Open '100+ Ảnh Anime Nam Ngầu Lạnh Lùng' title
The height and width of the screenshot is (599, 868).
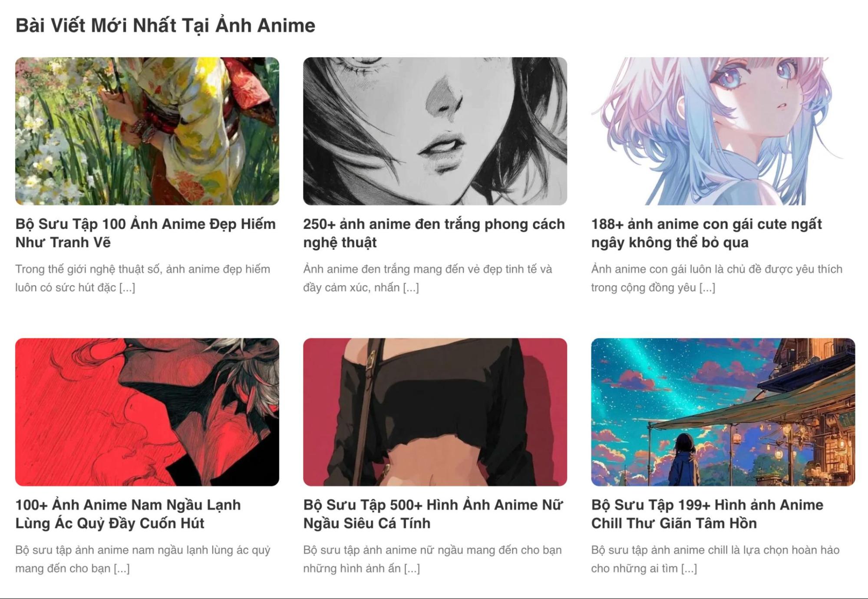tap(128, 514)
